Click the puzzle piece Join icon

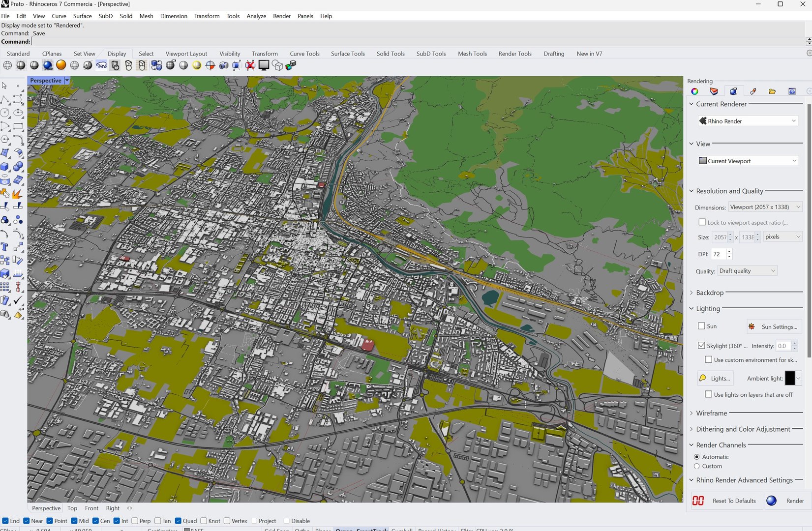tap(5, 193)
